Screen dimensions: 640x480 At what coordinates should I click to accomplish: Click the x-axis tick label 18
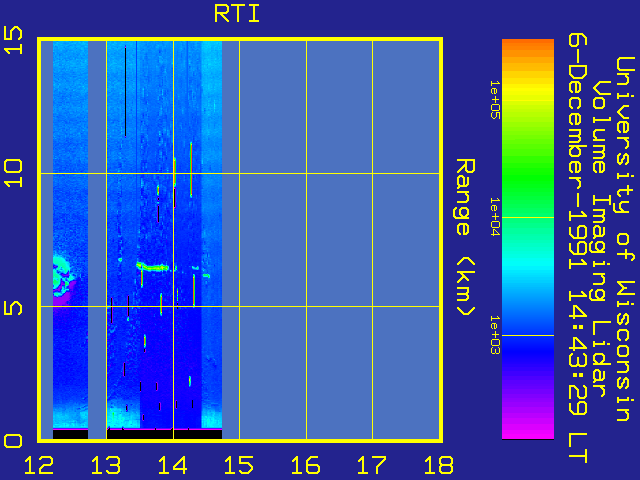[439, 465]
